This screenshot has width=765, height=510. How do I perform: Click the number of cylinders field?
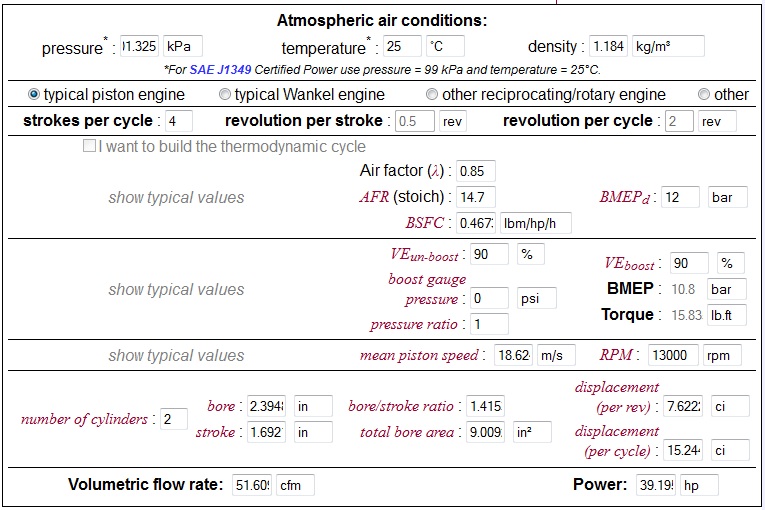(174, 419)
